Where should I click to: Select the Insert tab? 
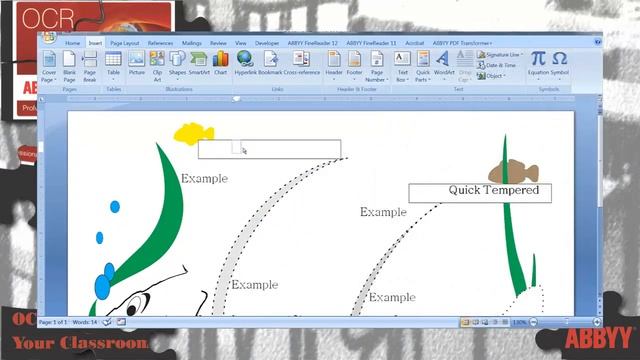[95, 43]
